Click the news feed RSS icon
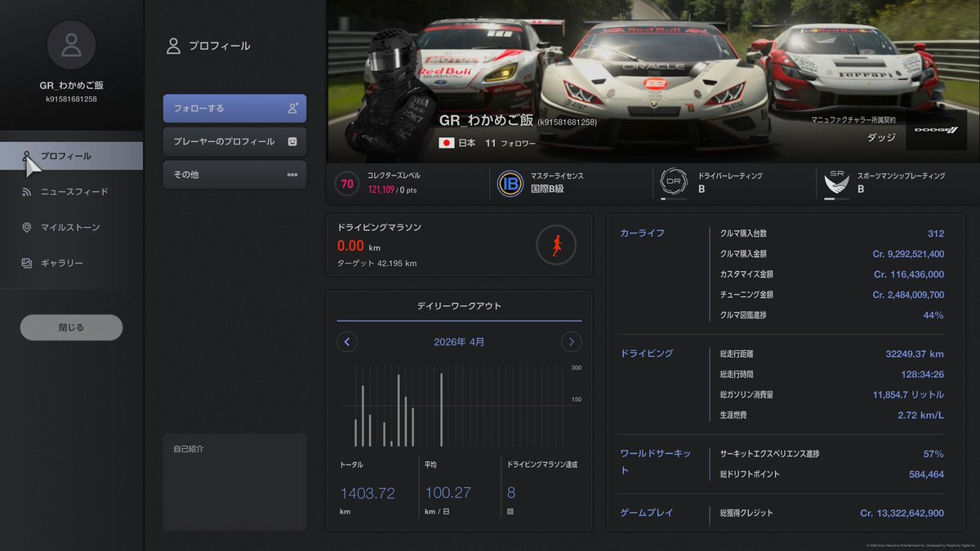This screenshot has width=980, height=551. (27, 192)
